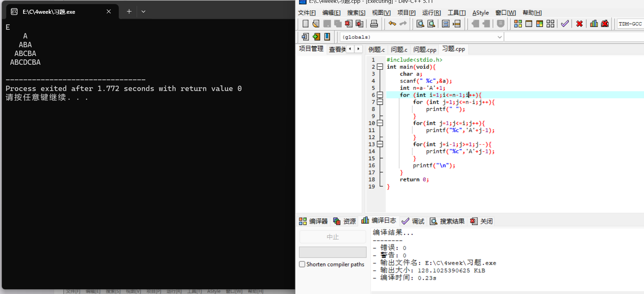Switch to the 项目管理 side panel tab

pyautogui.click(x=311, y=49)
